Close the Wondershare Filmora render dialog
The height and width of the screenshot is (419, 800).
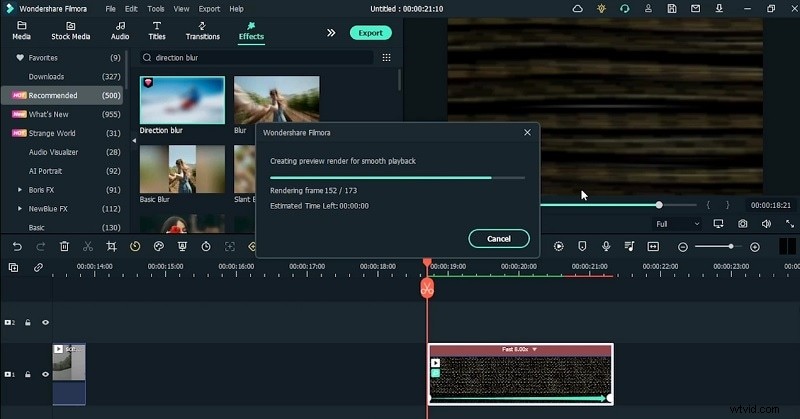click(x=527, y=132)
